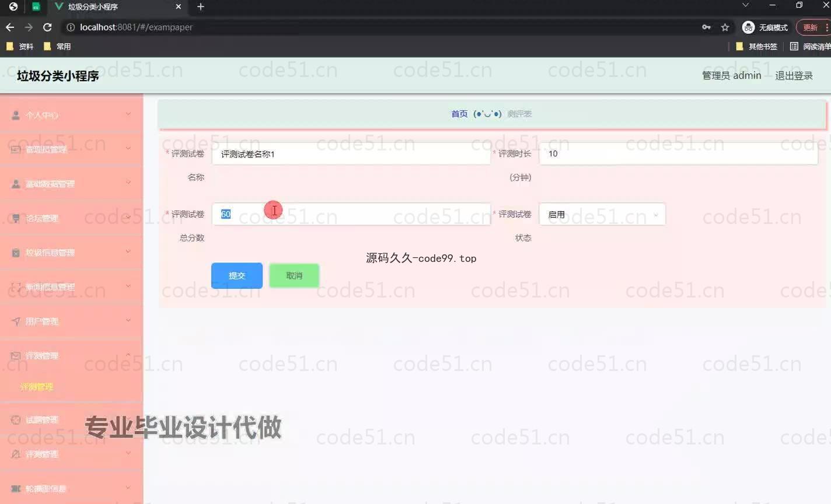Click the 试题管理 sidebar icon

tap(16, 420)
